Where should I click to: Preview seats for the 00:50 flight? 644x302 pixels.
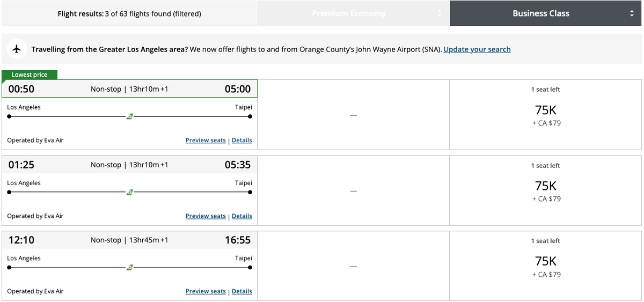pos(206,141)
